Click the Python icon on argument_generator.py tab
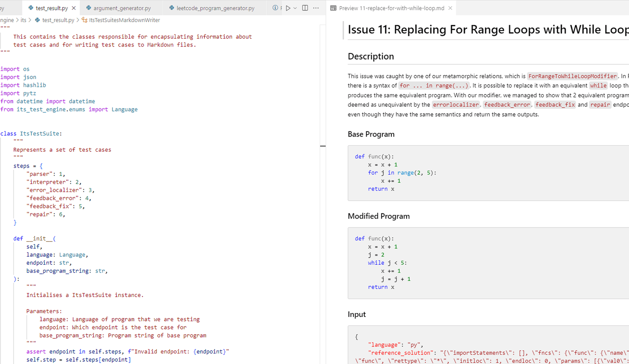629x364 pixels. 88,8
